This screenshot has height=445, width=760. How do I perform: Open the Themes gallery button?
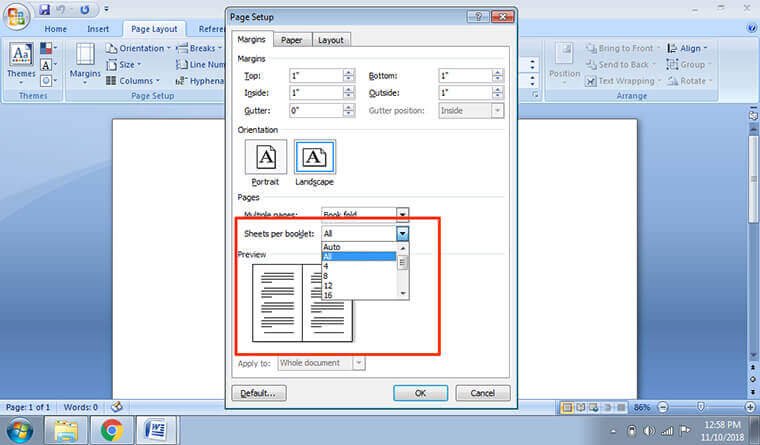[x=21, y=64]
